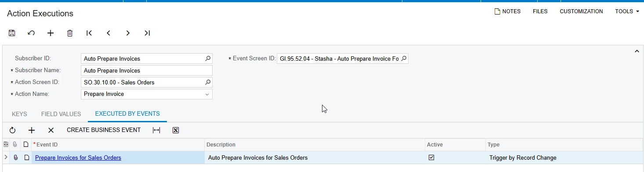Go to last record
Image resolution: width=644 pixels, height=172 pixels.
pos(147,33)
